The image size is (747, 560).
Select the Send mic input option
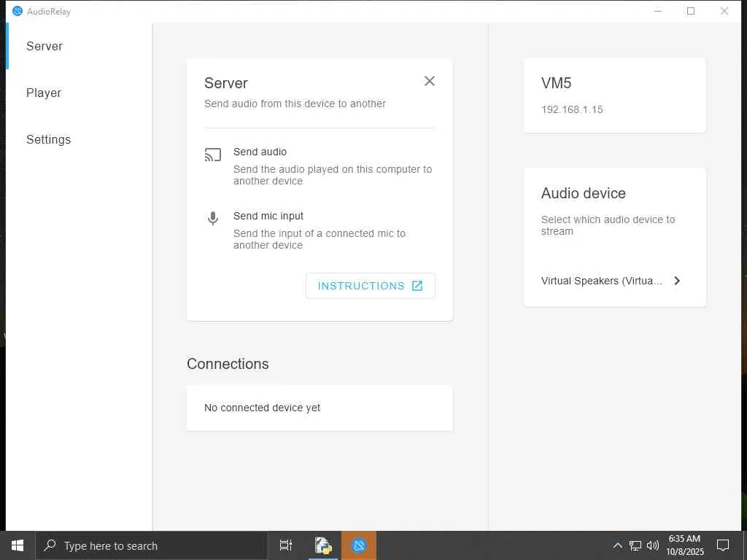320,230
